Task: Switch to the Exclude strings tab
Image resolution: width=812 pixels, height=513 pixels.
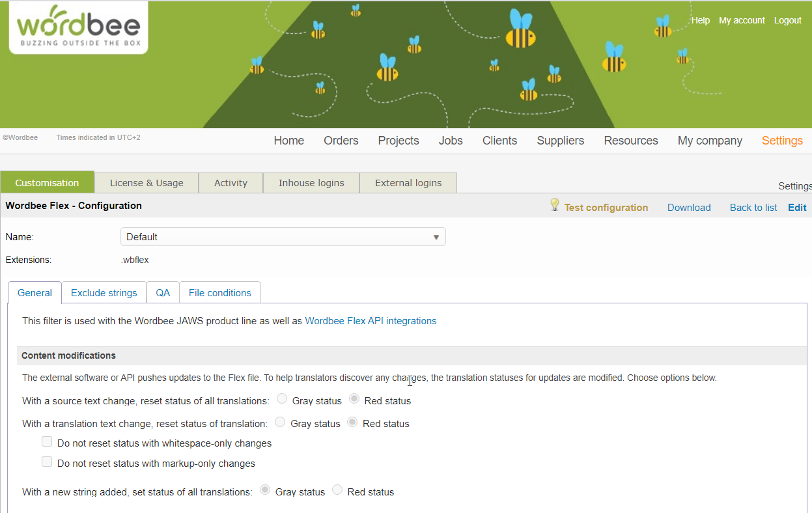Action: click(x=104, y=293)
